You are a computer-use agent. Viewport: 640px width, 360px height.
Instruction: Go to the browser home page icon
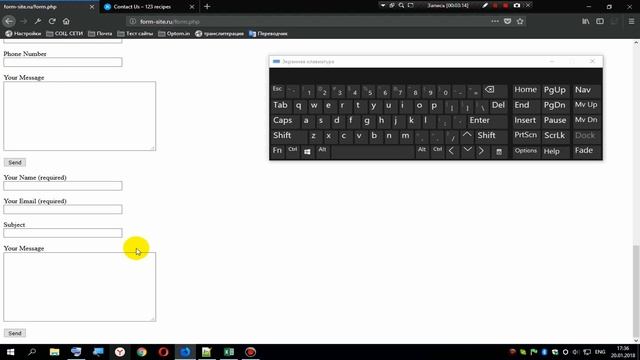click(66, 21)
